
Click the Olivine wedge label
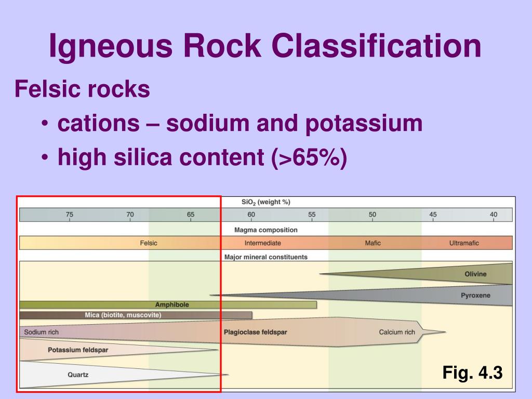click(x=475, y=274)
